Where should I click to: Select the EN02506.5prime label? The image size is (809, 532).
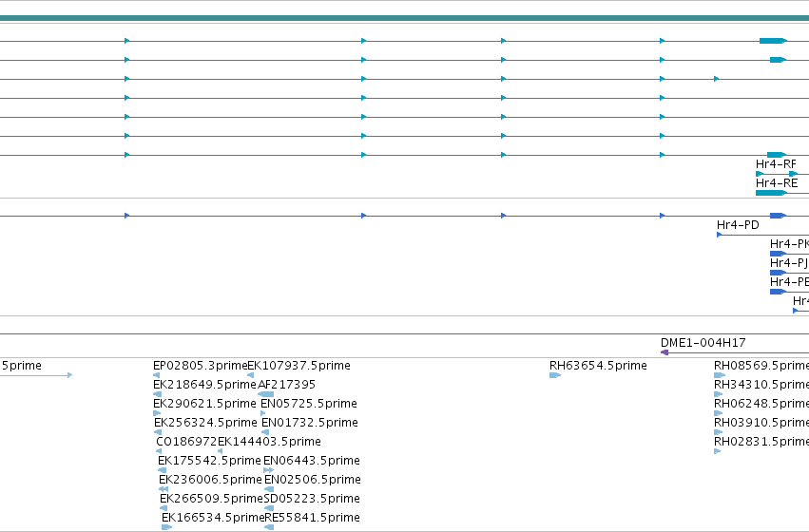pyautogui.click(x=313, y=480)
